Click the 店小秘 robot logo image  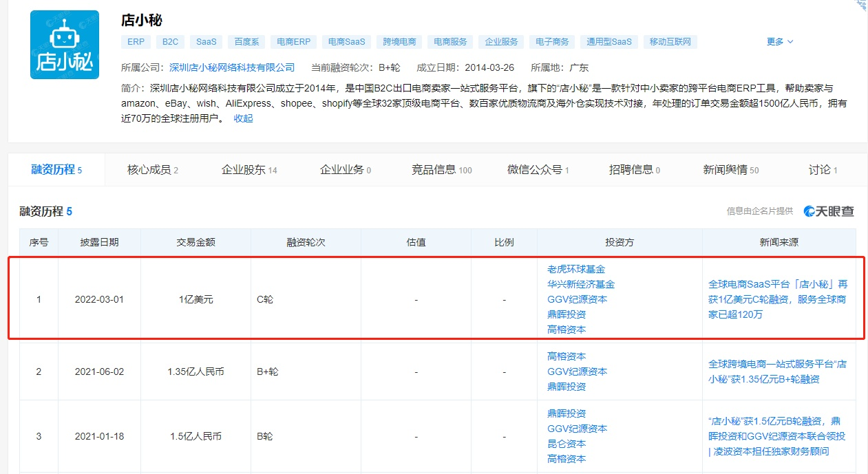point(65,45)
